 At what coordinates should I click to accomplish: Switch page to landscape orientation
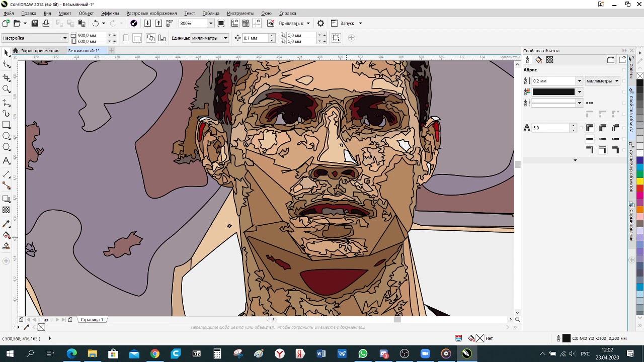click(x=137, y=38)
